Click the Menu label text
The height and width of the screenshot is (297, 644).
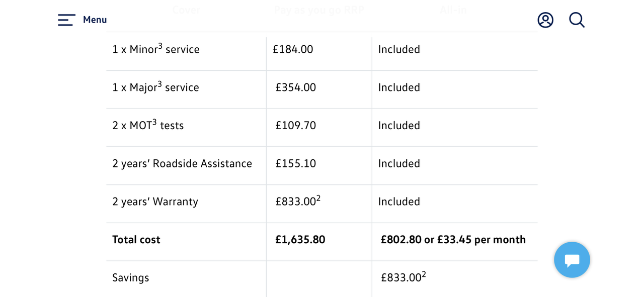[95, 20]
